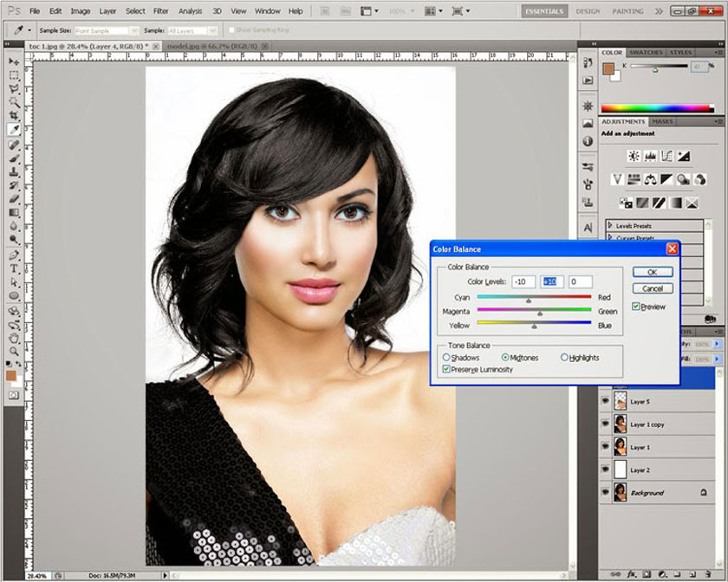This screenshot has width=728, height=582.
Task: Toggle Quick Mask mode icon
Action: [14, 395]
